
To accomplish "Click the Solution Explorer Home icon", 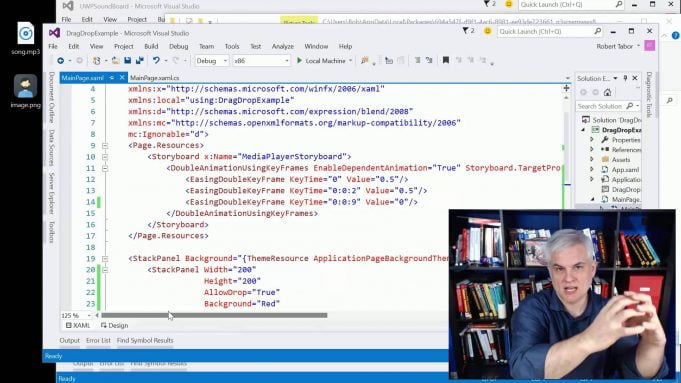I will 607,92.
